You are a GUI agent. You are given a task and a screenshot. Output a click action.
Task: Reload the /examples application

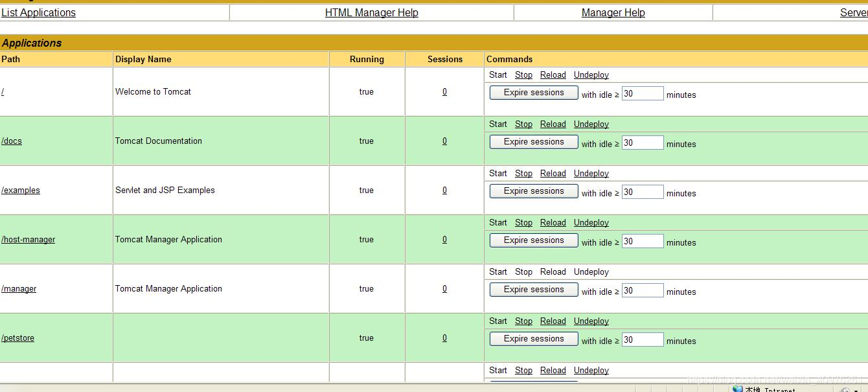(553, 173)
